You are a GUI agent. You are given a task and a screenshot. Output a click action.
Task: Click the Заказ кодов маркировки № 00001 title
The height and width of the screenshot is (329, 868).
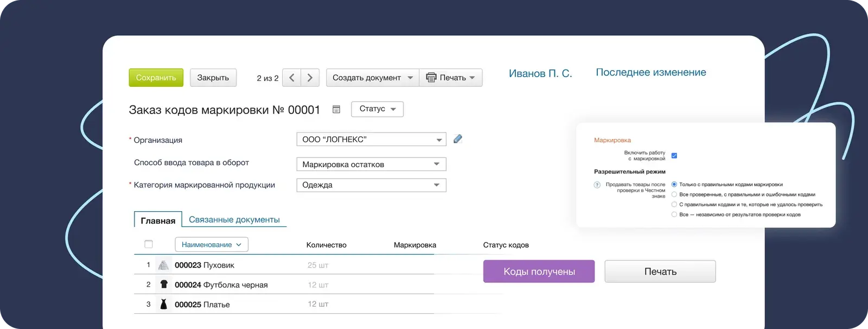[225, 110]
